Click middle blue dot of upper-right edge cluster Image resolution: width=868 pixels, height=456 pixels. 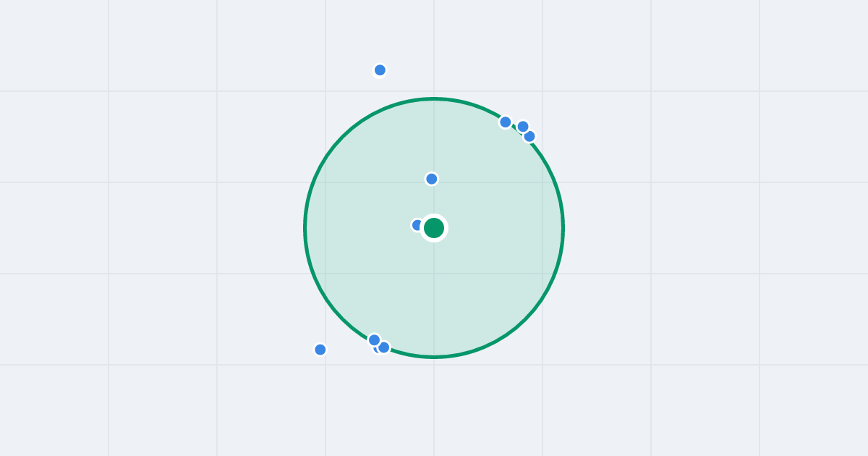coord(523,127)
